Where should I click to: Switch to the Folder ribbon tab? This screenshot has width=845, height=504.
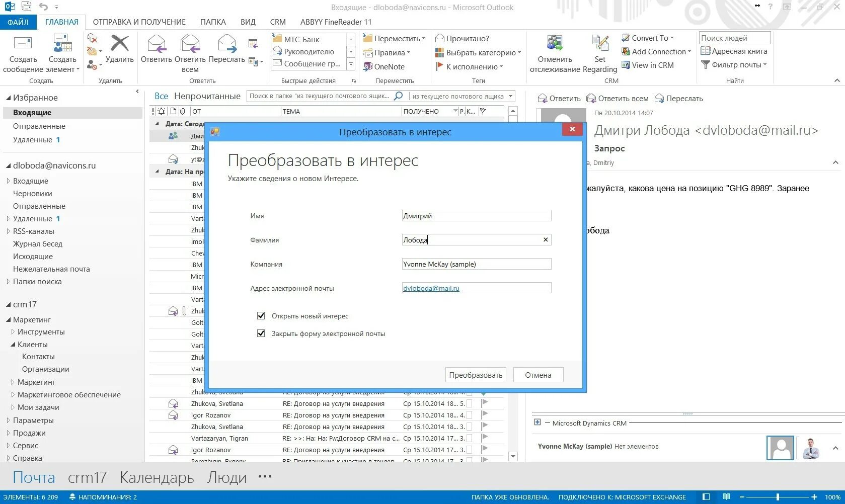(213, 22)
